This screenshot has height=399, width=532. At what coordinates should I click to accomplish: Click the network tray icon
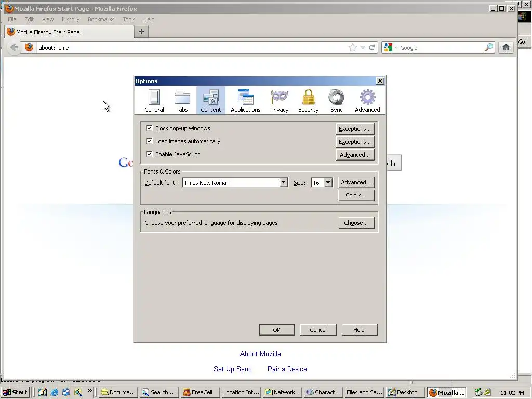478,392
